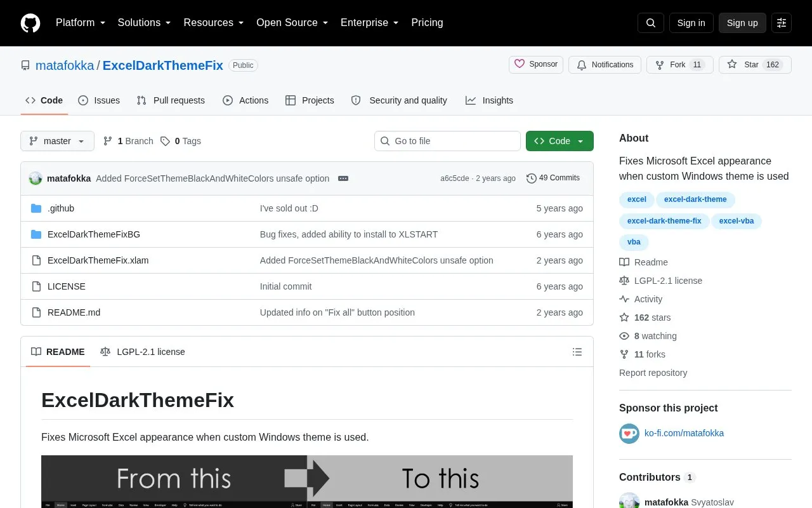Switch to the Pull requests tab
The width and height of the screenshot is (812, 508).
[171, 100]
